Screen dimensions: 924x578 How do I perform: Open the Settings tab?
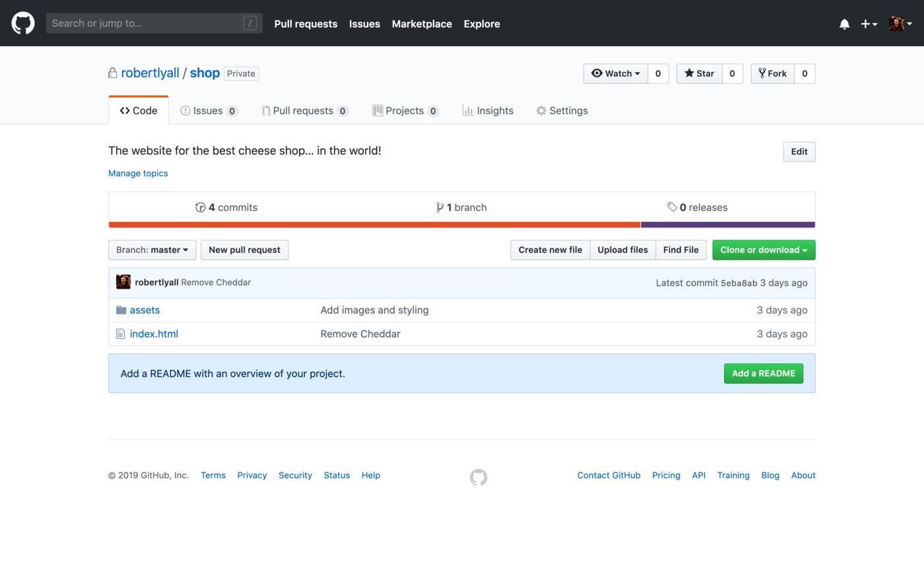[562, 110]
